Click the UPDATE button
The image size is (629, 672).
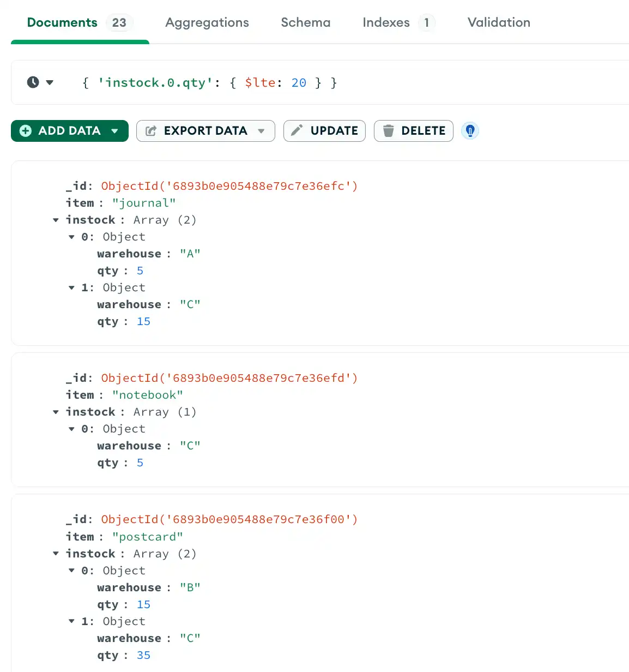(324, 130)
